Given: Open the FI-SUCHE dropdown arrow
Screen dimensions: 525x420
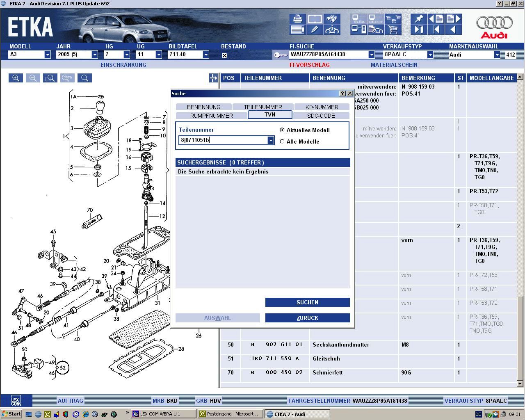Looking at the screenshot, I should tap(372, 55).
